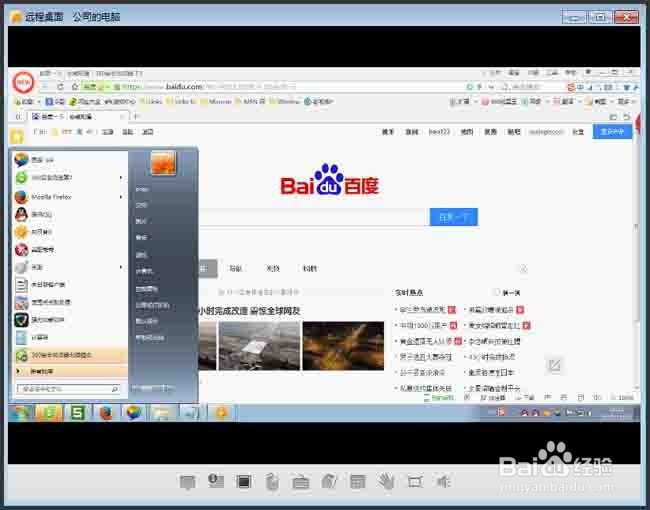This screenshot has width=650, height=510.
Task: Open Help and Support (帮助和支持) in Start menu
Action: point(150,338)
